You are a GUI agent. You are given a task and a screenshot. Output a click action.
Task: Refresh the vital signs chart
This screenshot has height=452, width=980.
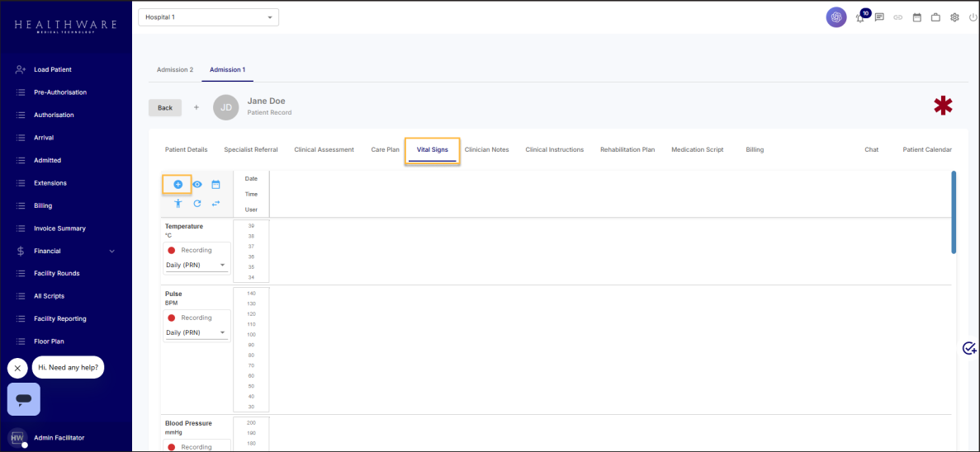197,203
